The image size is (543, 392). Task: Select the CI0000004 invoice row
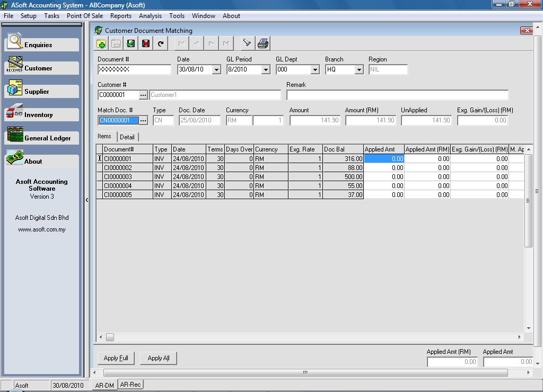click(310, 186)
